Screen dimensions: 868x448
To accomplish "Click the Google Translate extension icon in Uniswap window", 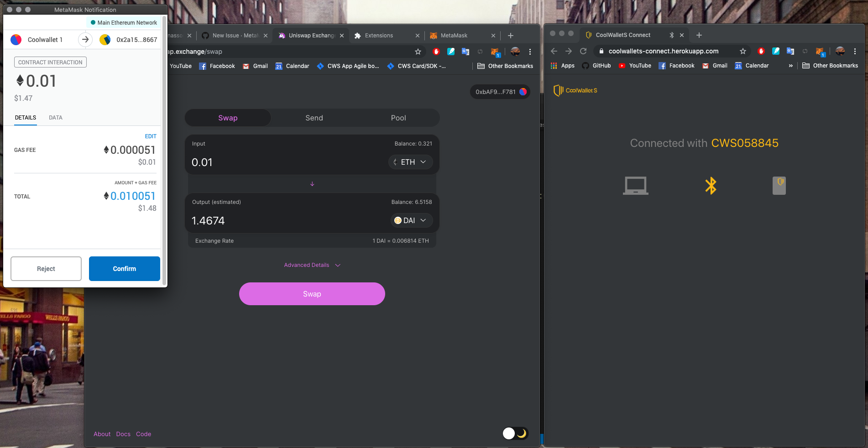I will [465, 52].
